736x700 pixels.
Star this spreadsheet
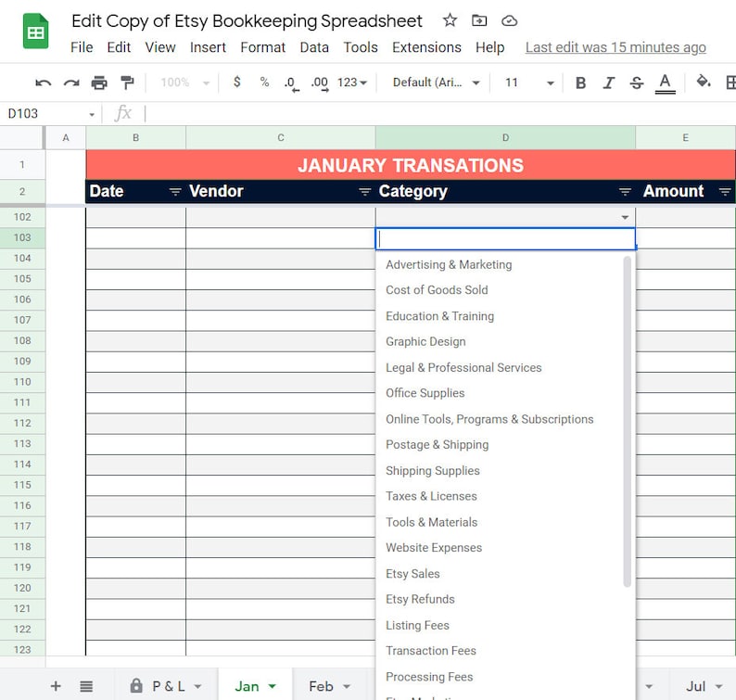450,20
